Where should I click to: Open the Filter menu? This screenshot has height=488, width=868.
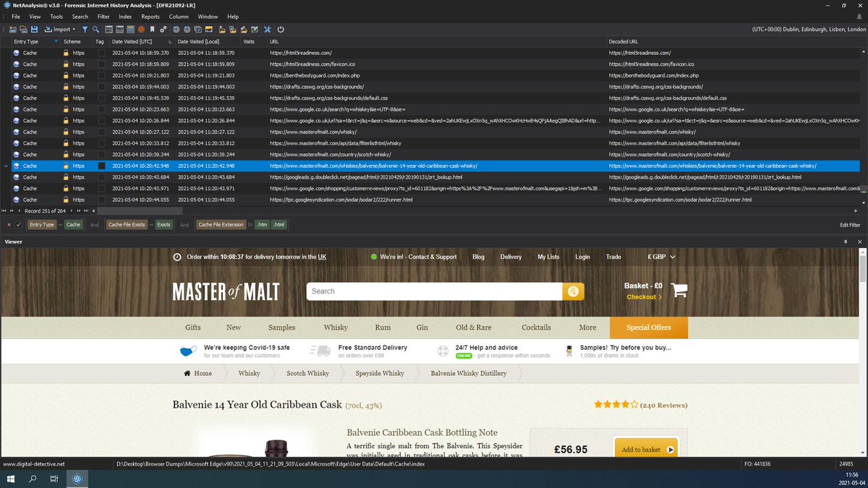click(103, 16)
